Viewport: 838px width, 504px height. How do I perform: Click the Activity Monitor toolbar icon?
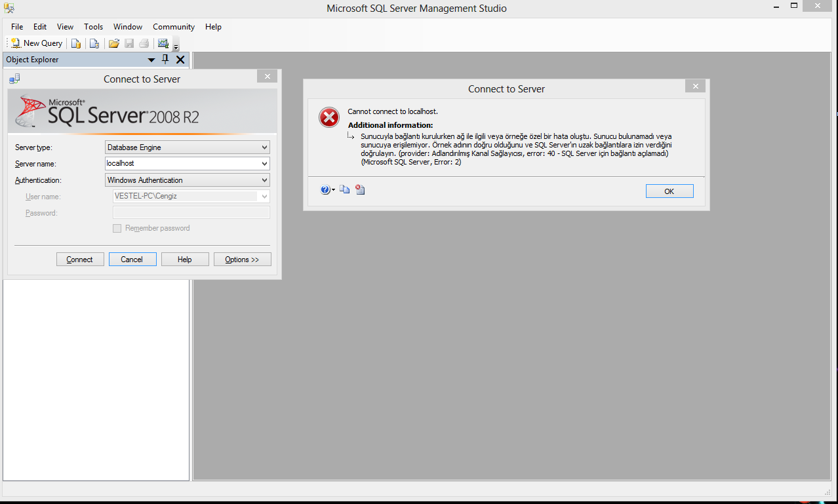click(x=163, y=44)
